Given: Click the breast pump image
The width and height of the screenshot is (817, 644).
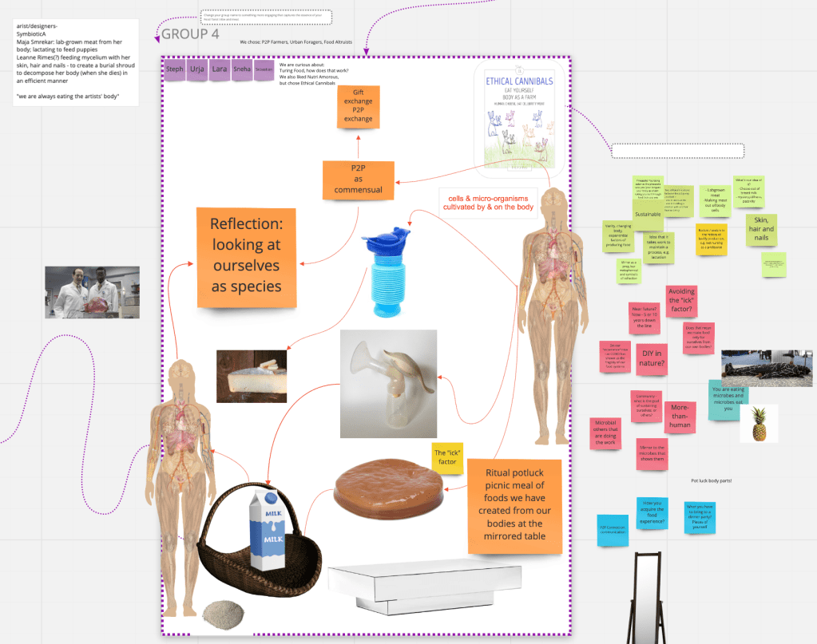Looking at the screenshot, I should [388, 383].
